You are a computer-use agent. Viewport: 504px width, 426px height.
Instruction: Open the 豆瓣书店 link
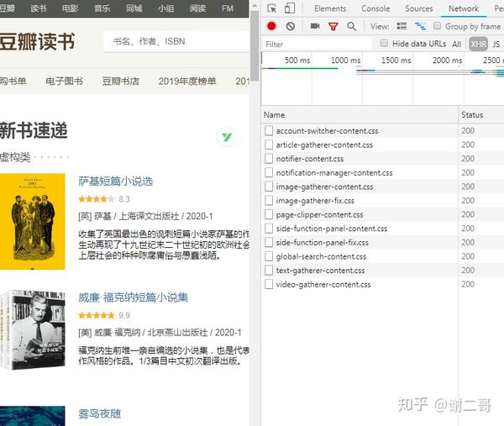click(x=120, y=81)
